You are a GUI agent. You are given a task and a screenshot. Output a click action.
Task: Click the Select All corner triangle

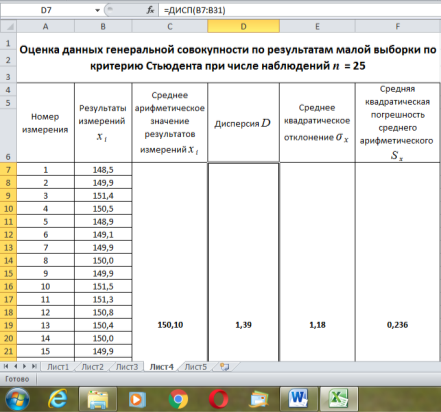click(8, 26)
